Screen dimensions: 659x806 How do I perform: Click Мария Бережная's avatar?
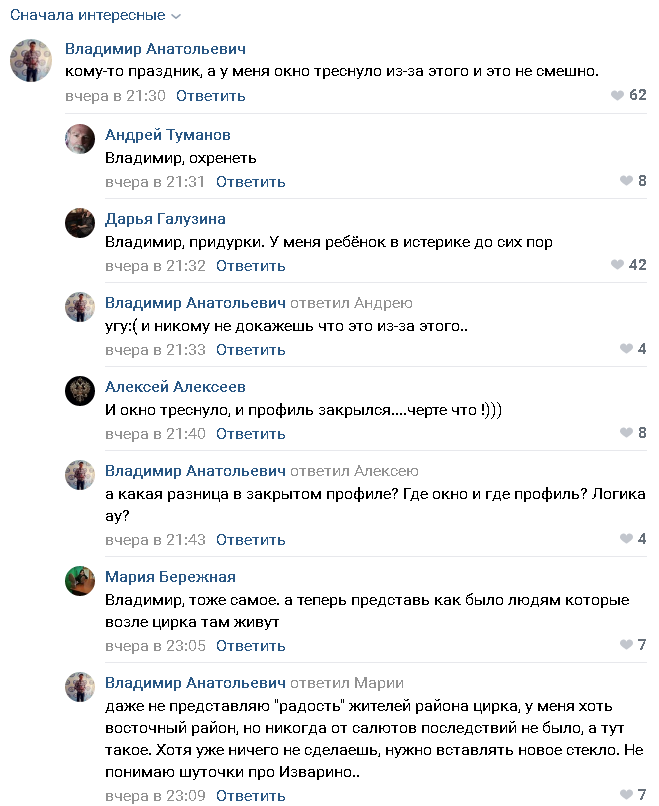coord(80,581)
